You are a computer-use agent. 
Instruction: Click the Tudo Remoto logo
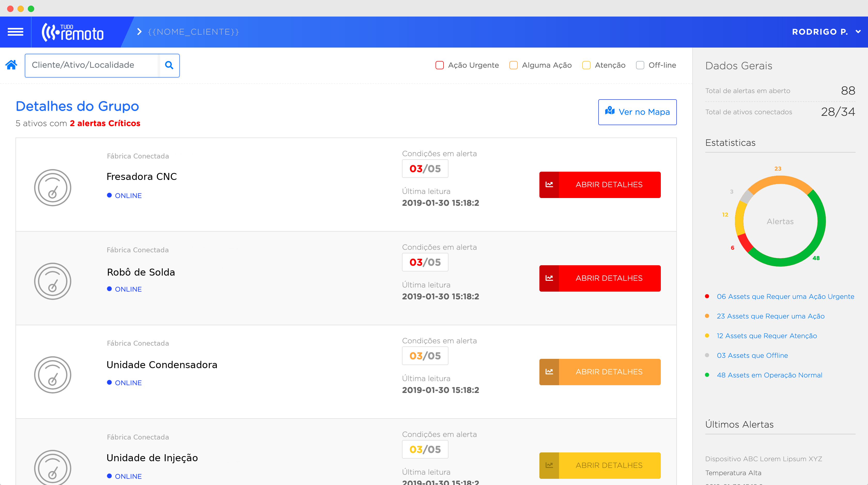click(72, 33)
